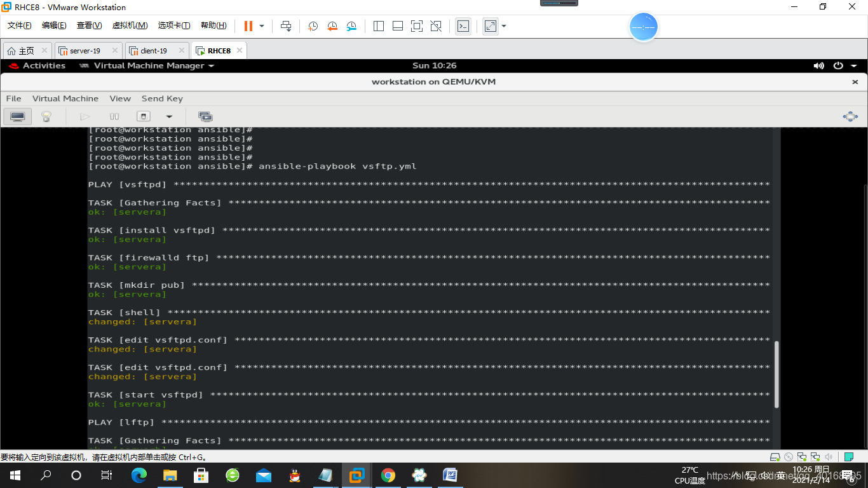Open Virtual Machine Manager app menu
The height and width of the screenshot is (488, 868).
point(147,65)
